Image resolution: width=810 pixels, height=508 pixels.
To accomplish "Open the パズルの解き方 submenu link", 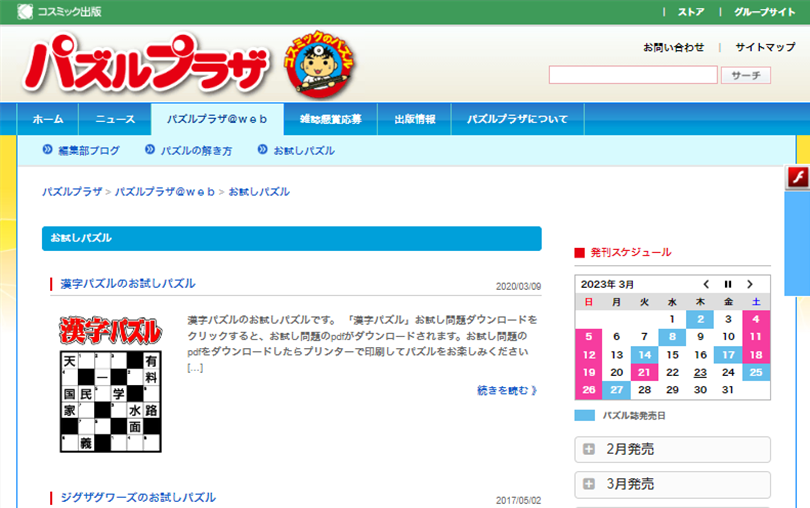I will pos(196,151).
